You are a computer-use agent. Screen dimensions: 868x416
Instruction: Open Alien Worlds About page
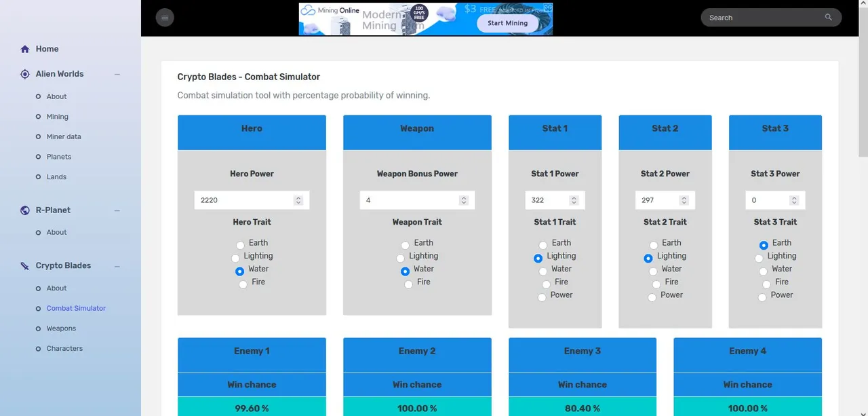pos(56,96)
